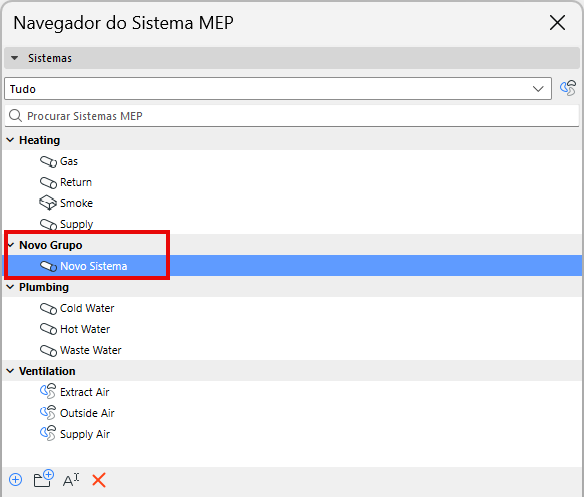
Task: Click the Heating group label
Action: tap(39, 140)
